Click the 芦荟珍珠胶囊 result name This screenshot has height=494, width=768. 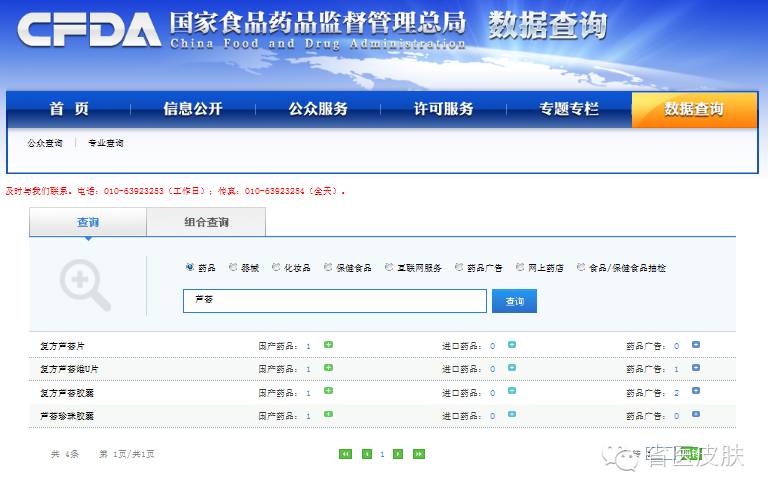pos(67,416)
